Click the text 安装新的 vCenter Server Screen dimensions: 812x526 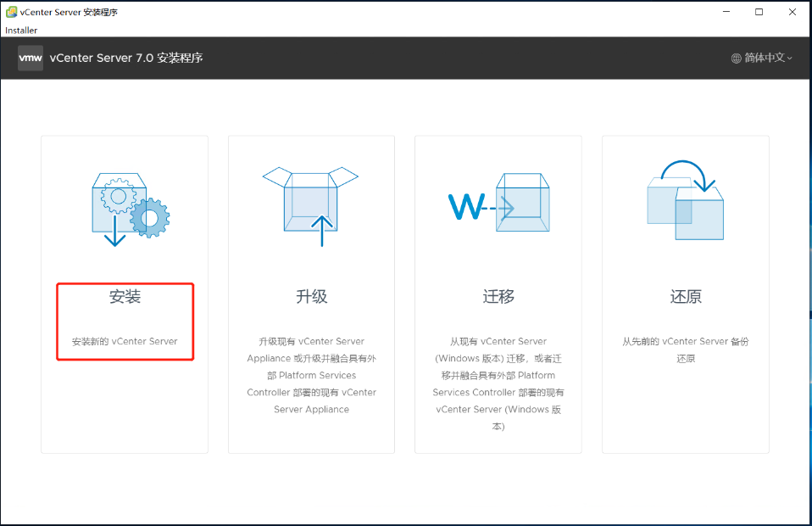click(x=125, y=341)
